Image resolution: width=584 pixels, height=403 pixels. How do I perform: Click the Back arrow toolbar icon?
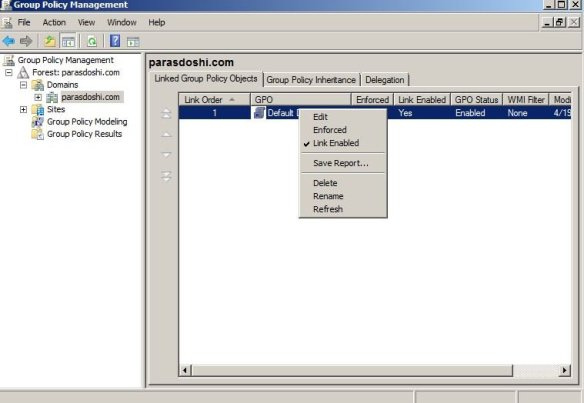point(9,41)
